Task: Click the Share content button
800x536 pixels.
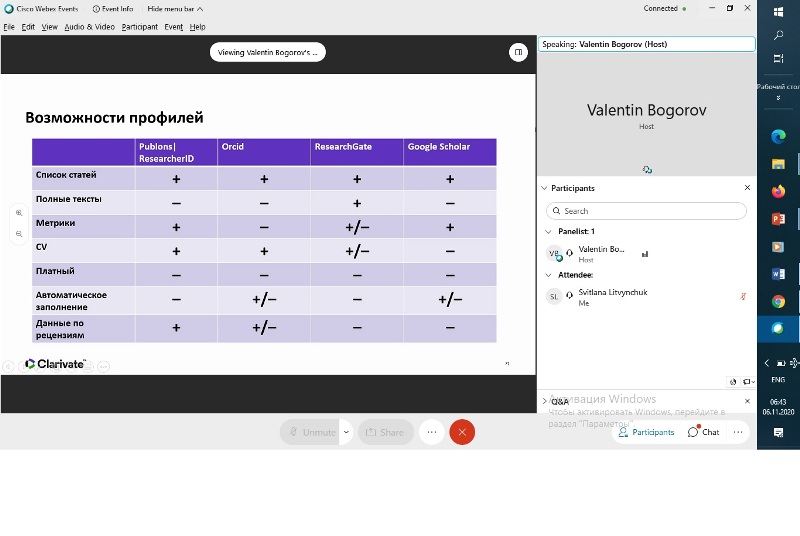Action: pyautogui.click(x=385, y=432)
